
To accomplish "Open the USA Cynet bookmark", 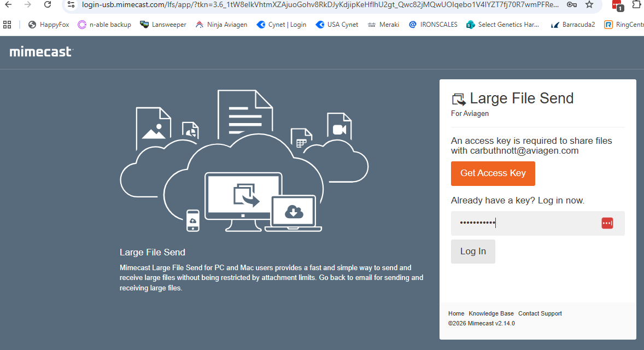I will pyautogui.click(x=337, y=25).
